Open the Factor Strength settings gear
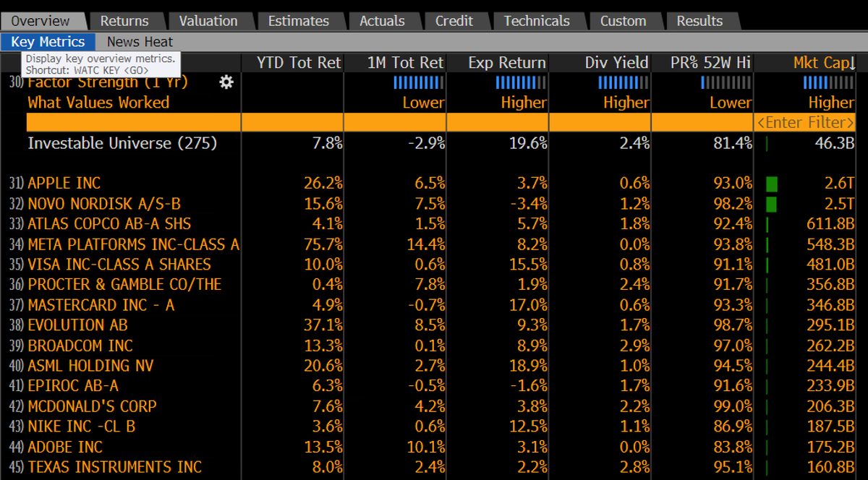 pos(226,82)
